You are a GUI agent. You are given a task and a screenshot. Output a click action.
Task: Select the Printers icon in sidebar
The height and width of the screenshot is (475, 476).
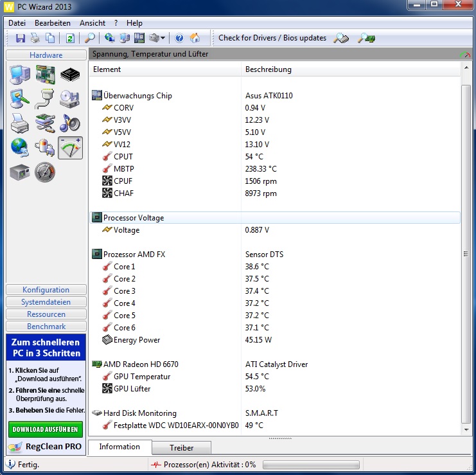[20, 123]
